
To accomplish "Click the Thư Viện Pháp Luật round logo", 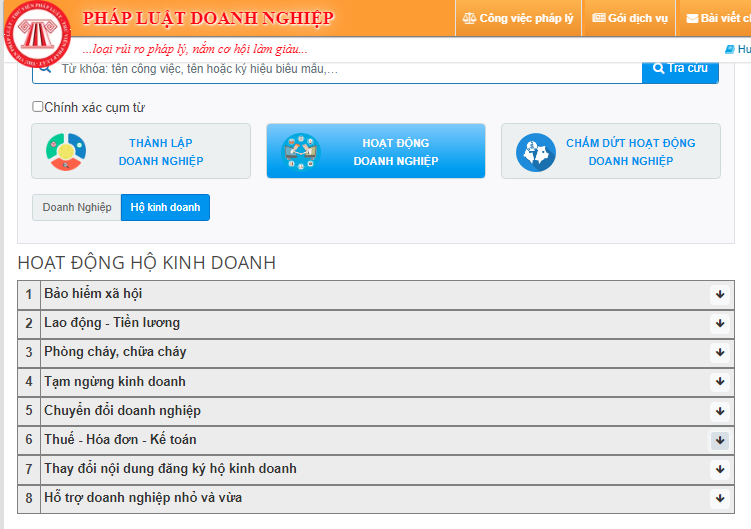I will (37, 34).
